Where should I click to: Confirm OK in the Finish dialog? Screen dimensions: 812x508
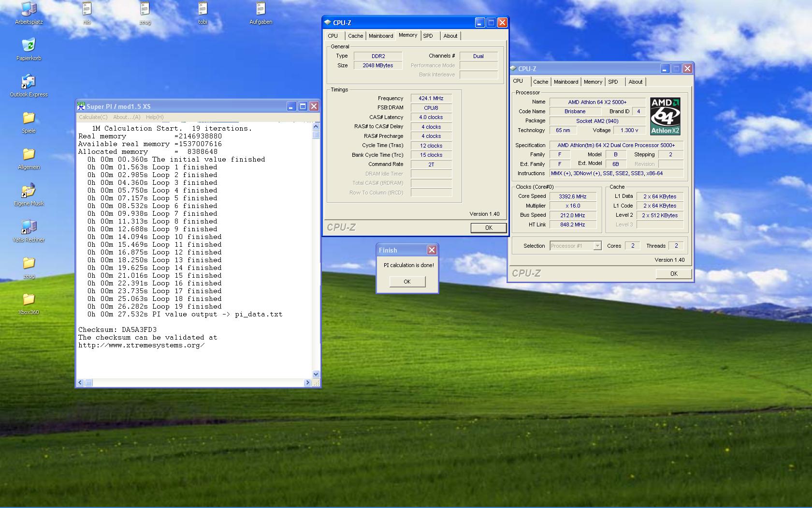coord(407,282)
